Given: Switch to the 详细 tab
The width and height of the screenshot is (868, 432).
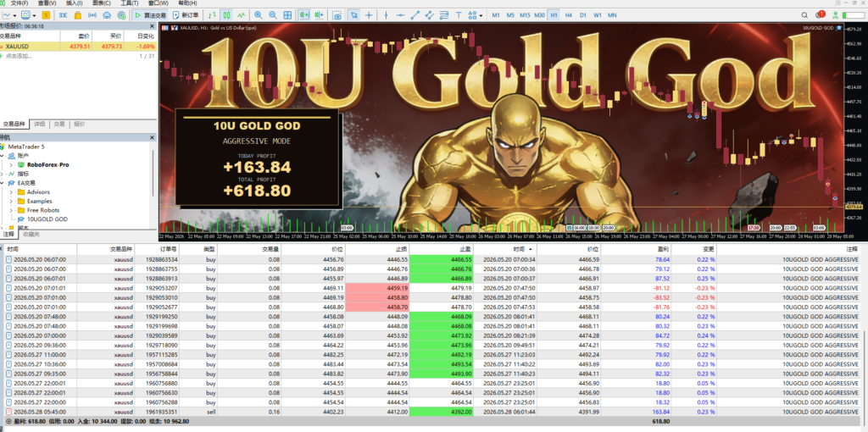Looking at the screenshot, I should point(39,125).
